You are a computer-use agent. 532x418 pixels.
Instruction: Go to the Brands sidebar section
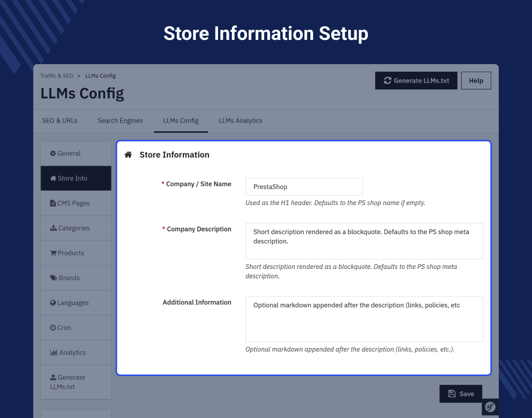tap(76, 278)
